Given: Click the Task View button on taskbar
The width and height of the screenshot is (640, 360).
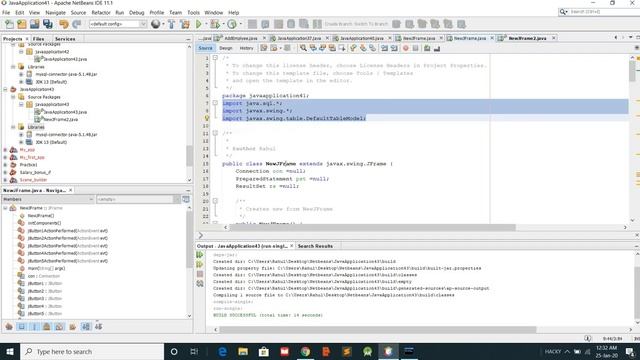Looking at the screenshot, I should 194,351.
